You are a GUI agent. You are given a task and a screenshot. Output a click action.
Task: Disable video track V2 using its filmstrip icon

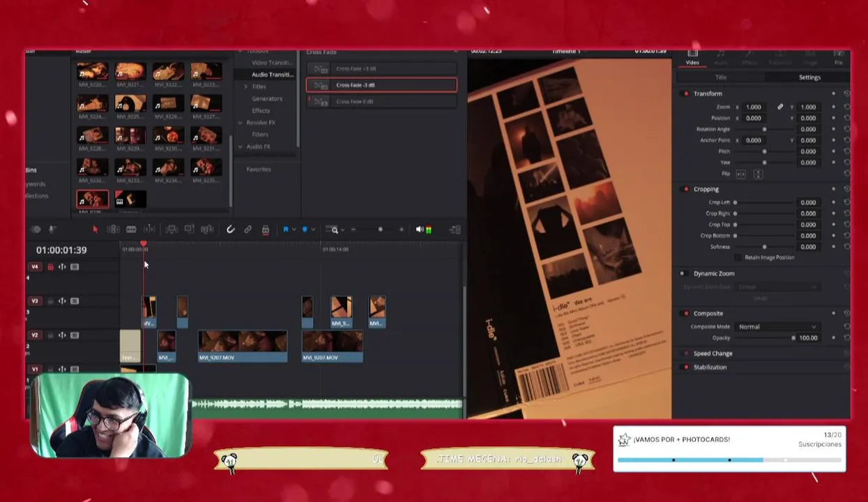pyautogui.click(x=75, y=335)
